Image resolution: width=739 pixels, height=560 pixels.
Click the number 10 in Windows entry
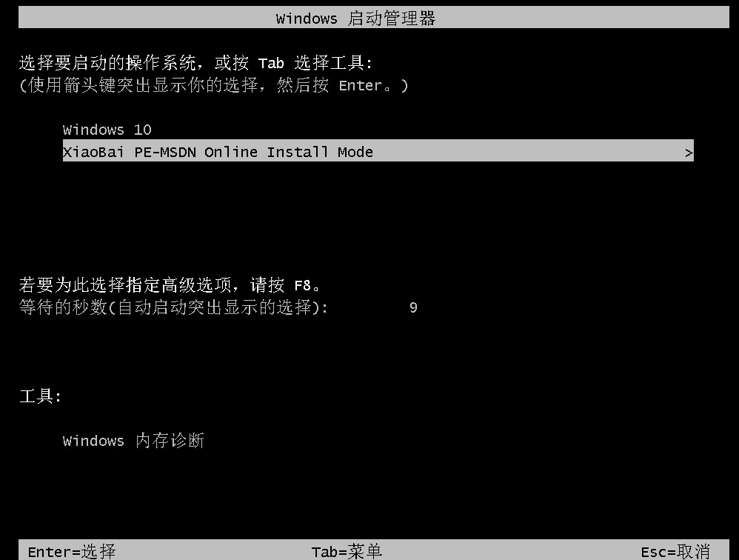click(142, 130)
